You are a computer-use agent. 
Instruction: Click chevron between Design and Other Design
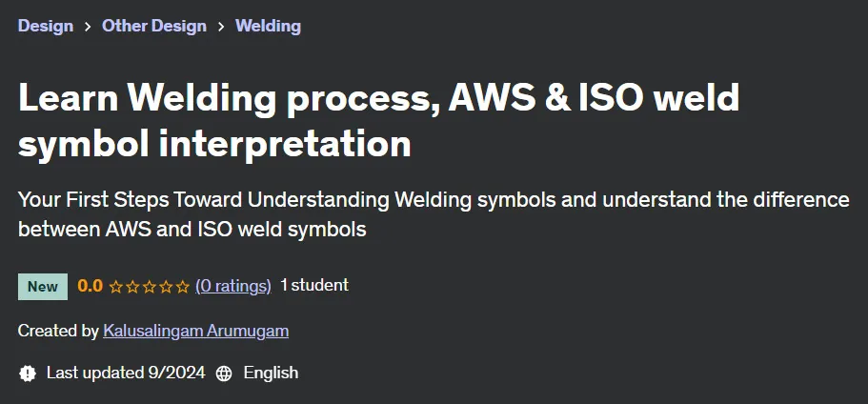(x=88, y=27)
